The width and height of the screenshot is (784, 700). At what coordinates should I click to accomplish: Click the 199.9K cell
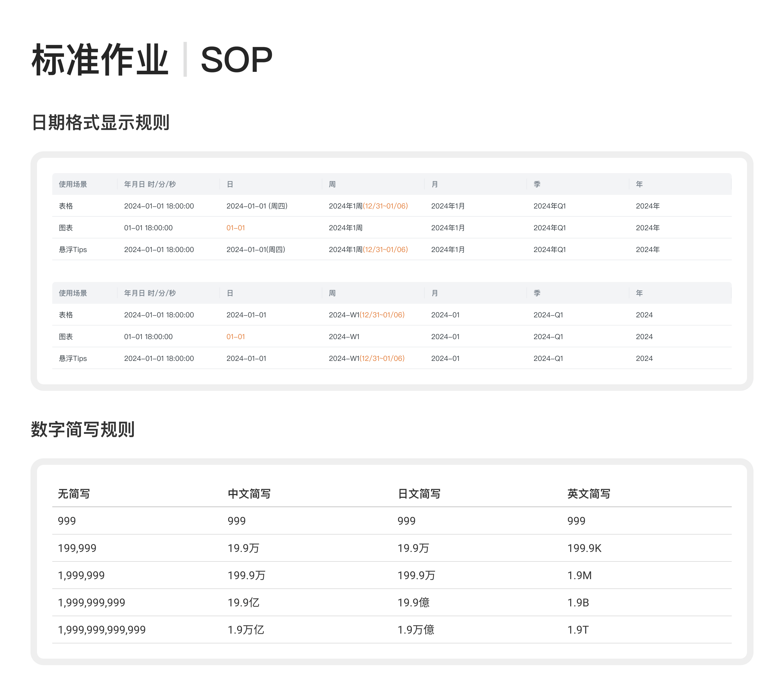[x=584, y=548]
